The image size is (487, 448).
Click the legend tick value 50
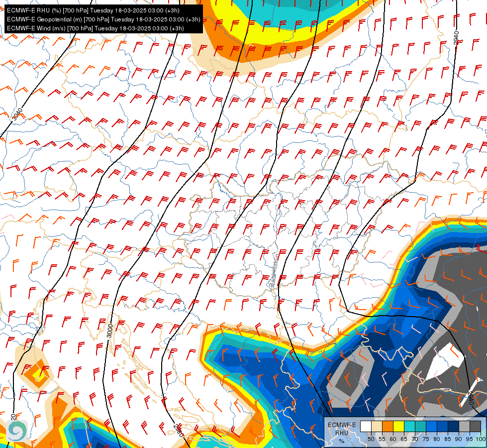click(371, 439)
